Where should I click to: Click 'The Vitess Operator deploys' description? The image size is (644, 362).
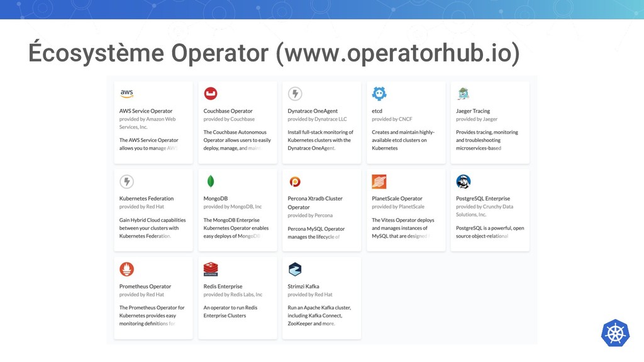pyautogui.click(x=403, y=228)
